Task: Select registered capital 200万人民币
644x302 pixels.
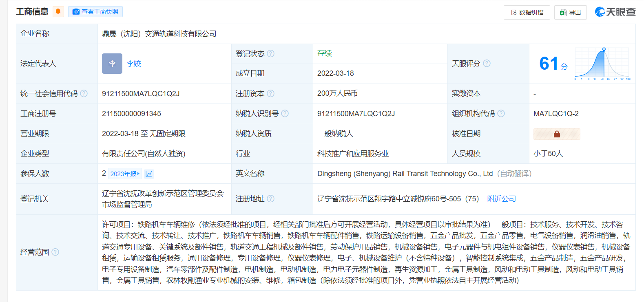Action: click(337, 94)
